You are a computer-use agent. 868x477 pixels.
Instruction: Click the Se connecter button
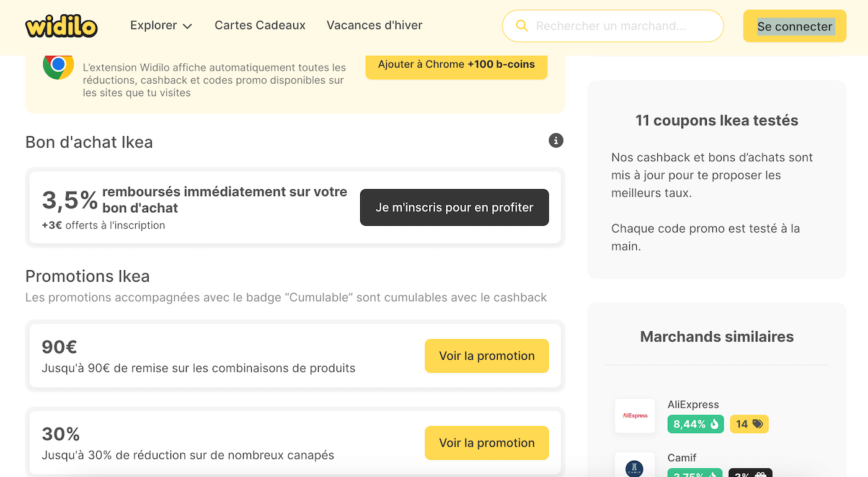[x=794, y=26]
